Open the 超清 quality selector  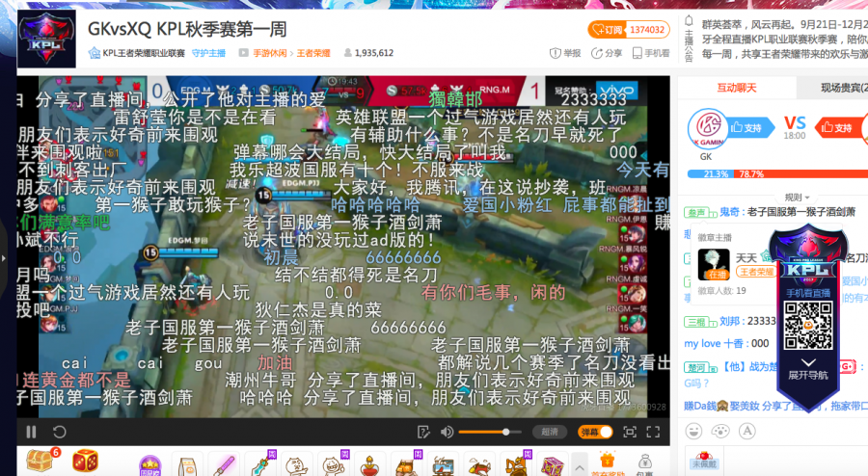click(549, 432)
